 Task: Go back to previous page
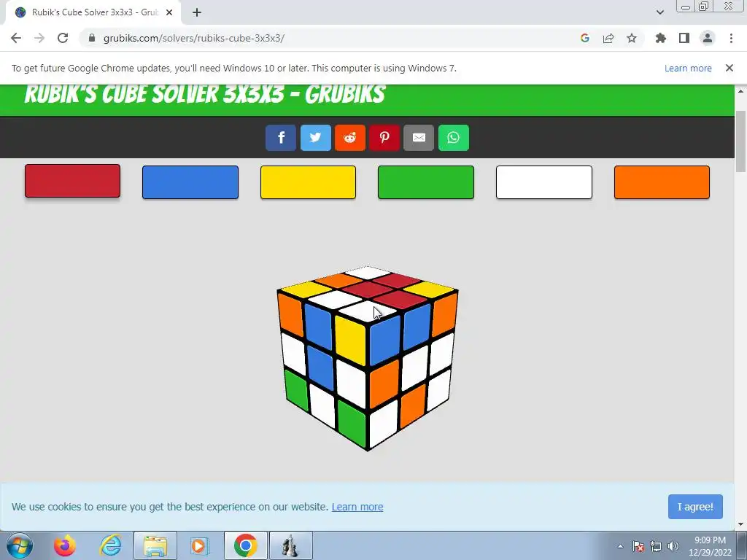[16, 38]
